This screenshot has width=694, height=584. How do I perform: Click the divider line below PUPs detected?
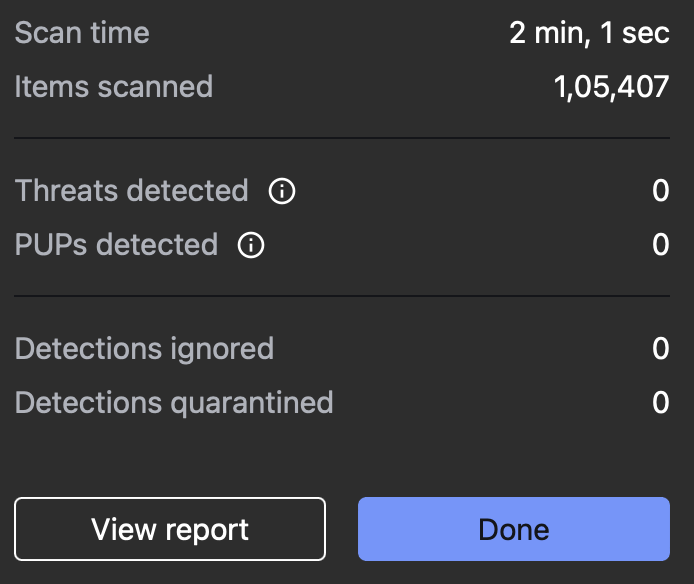point(341,296)
